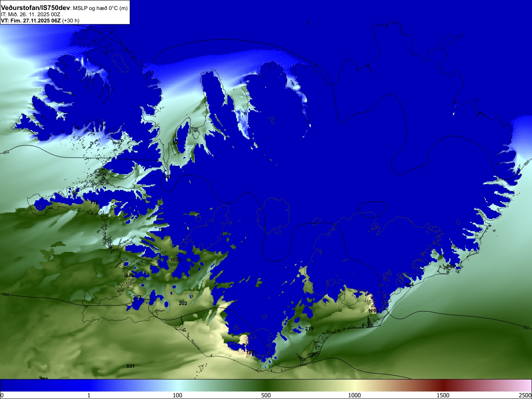Click the (+30 h) forecast offset text
Viewport: 532px width, 399px height.
click(x=71, y=20)
